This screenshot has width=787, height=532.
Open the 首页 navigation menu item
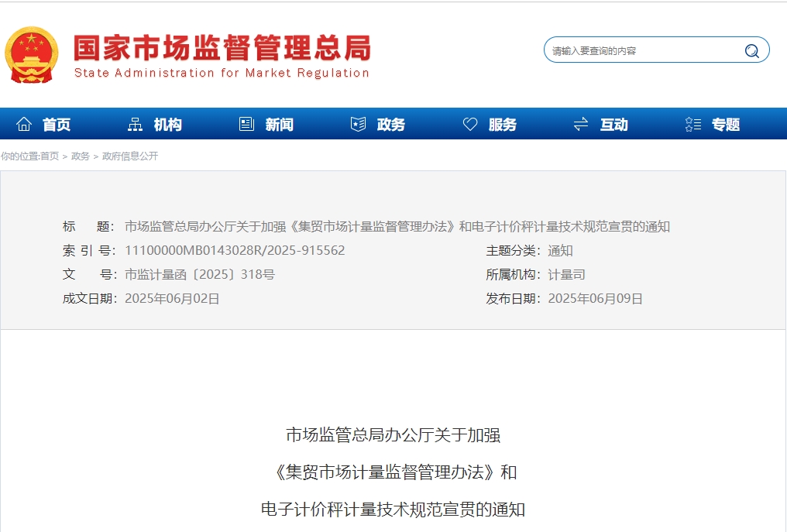coord(57,125)
